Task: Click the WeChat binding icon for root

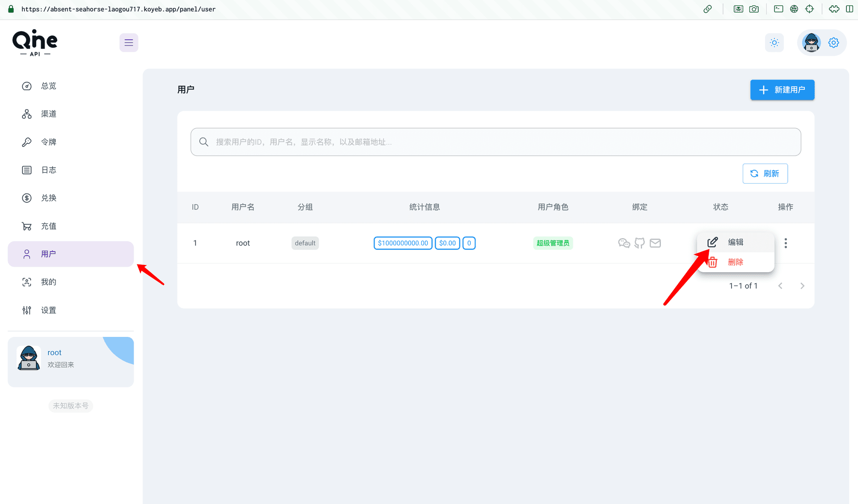Action: tap(624, 243)
